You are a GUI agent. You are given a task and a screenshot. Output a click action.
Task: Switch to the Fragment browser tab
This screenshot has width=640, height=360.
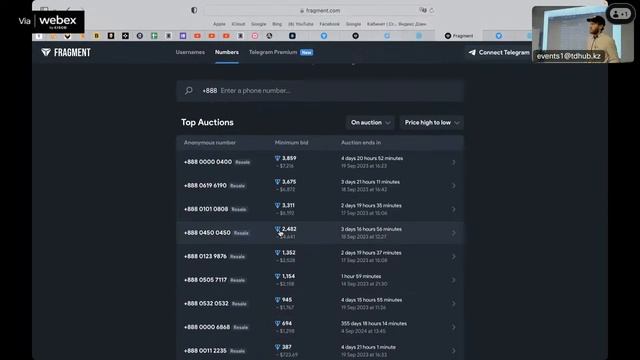pyautogui.click(x=459, y=36)
